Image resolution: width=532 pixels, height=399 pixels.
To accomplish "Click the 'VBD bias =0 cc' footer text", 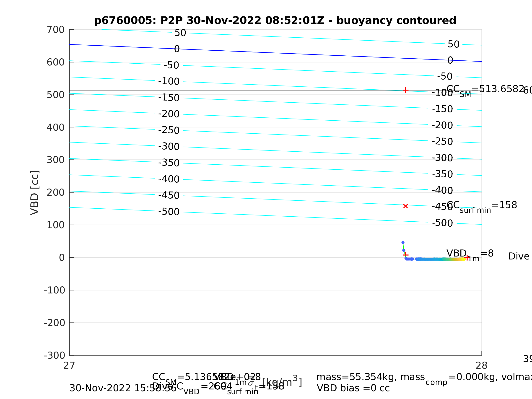I will point(353,388).
